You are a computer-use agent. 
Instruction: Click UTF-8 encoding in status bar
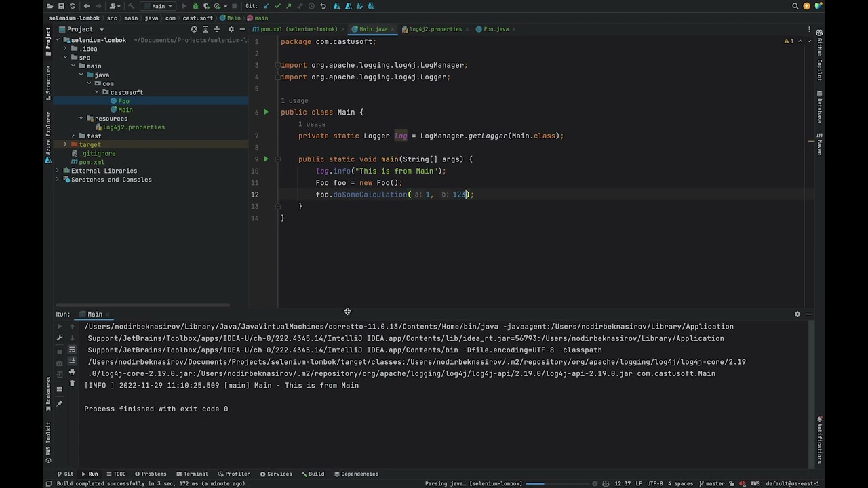coord(655,483)
